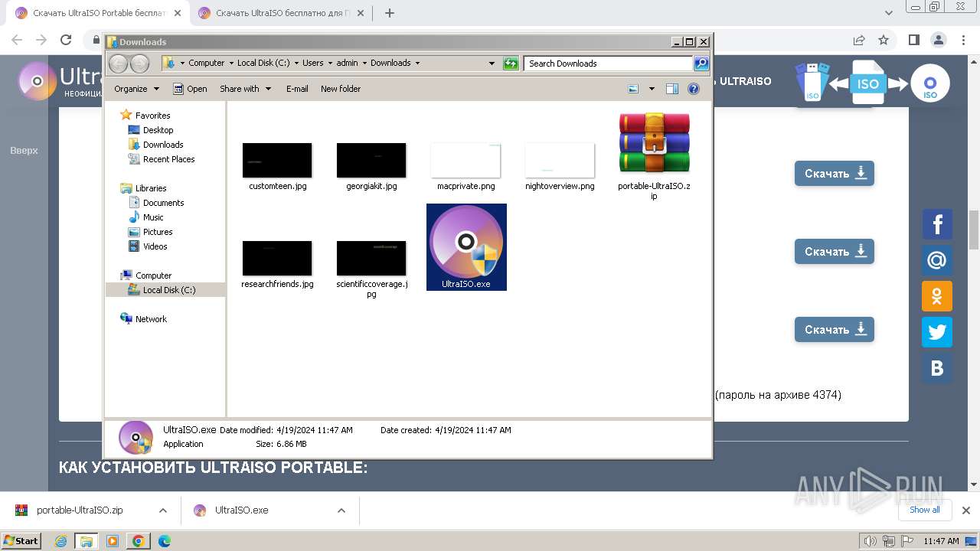Viewport: 980px width, 551px height.
Task: Select scientificcoverage.jpg thumbnail
Action: click(x=371, y=258)
